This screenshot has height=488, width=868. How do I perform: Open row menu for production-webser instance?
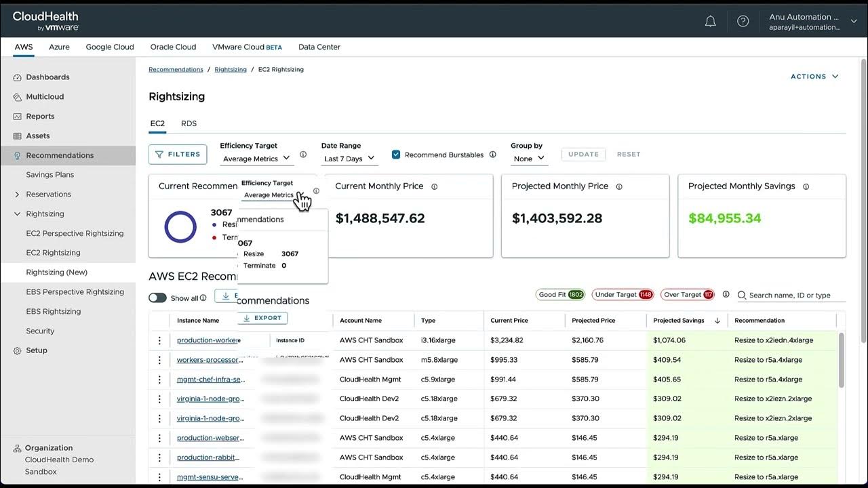pos(160,438)
